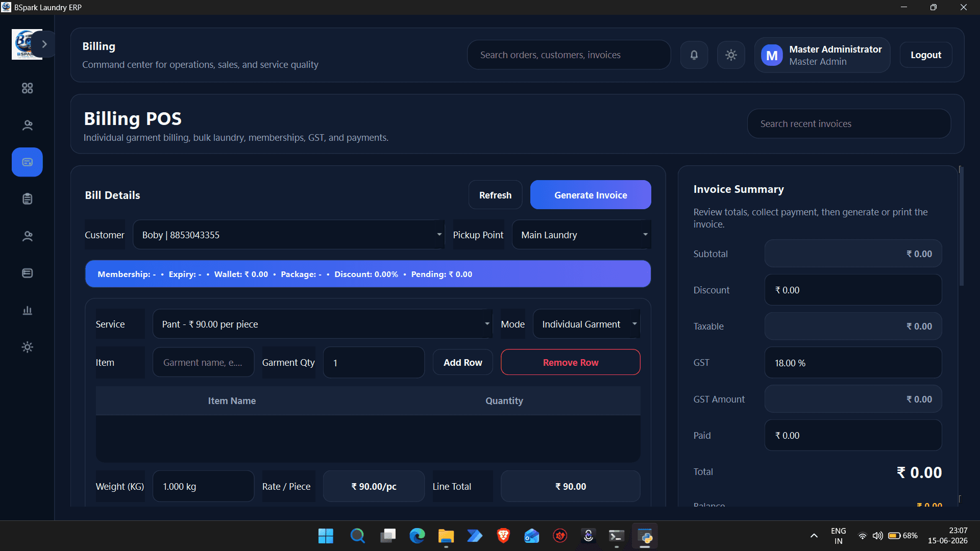Viewport: 980px width, 551px height.
Task: Click the Master Administrator avatar M
Action: click(772, 55)
